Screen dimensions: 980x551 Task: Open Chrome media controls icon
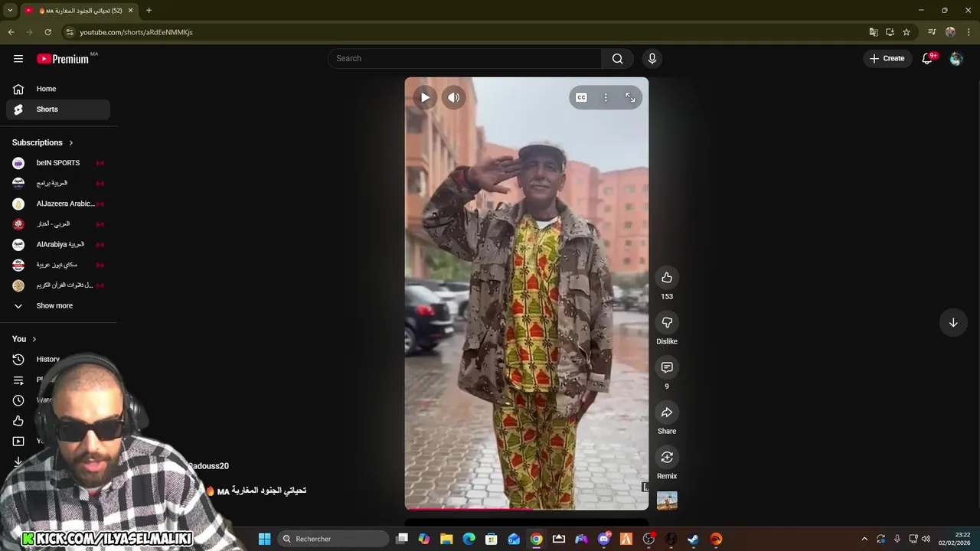(932, 32)
